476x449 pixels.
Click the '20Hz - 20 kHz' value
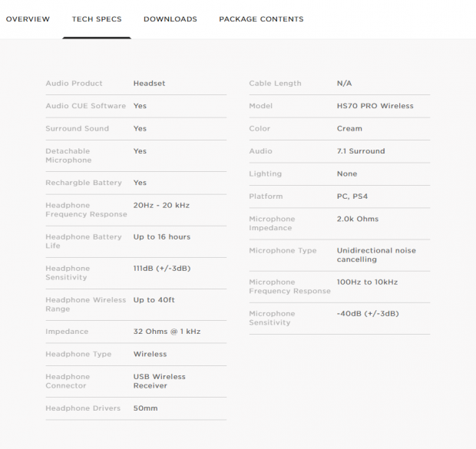pyautogui.click(x=161, y=205)
